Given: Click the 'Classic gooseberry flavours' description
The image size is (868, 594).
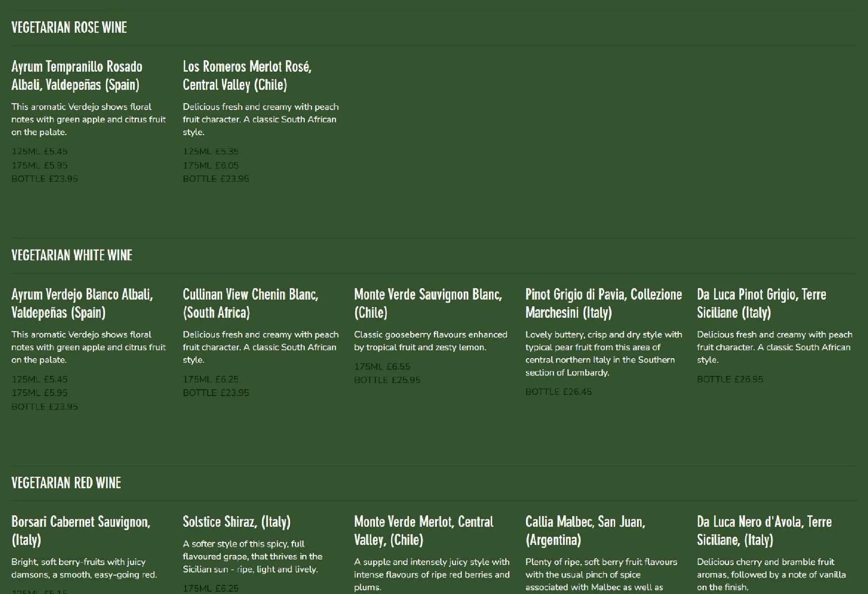Looking at the screenshot, I should tap(430, 341).
